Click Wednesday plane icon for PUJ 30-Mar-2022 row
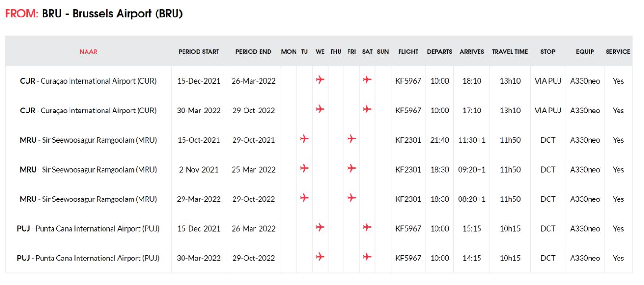 click(x=320, y=257)
